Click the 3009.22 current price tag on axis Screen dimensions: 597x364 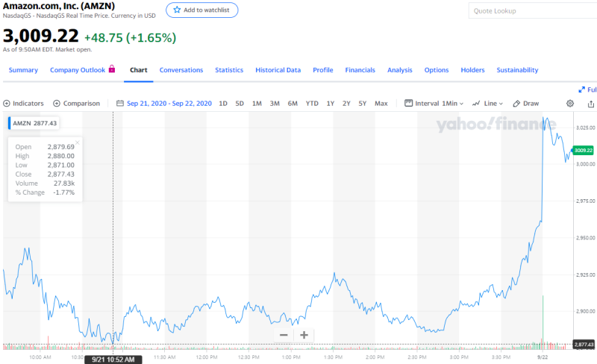pos(584,151)
